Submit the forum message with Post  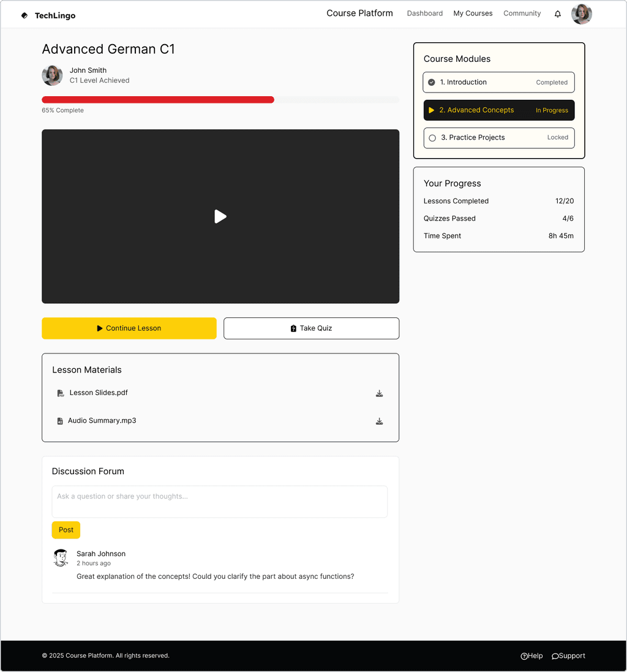pyautogui.click(x=66, y=530)
